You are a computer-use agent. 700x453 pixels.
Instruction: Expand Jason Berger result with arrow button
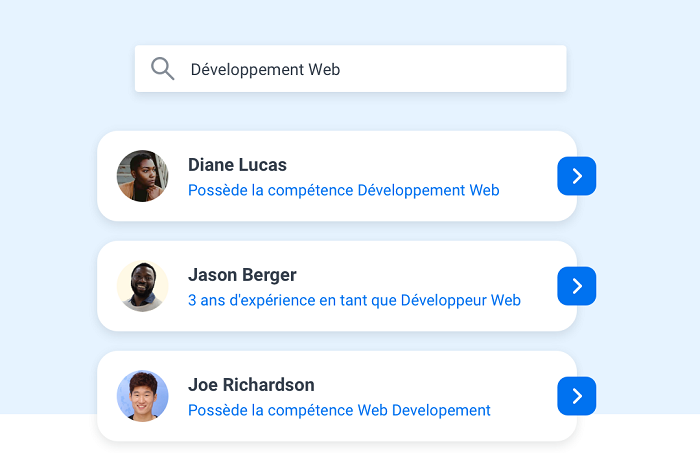pyautogui.click(x=576, y=286)
